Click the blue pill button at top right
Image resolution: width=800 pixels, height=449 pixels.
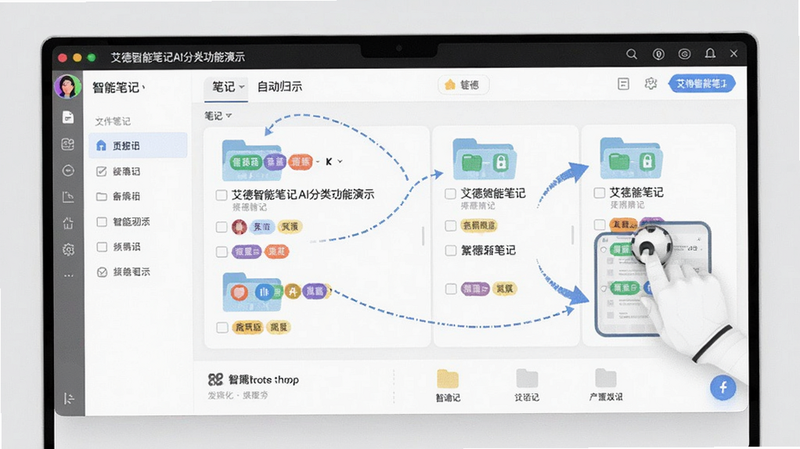[x=702, y=84]
